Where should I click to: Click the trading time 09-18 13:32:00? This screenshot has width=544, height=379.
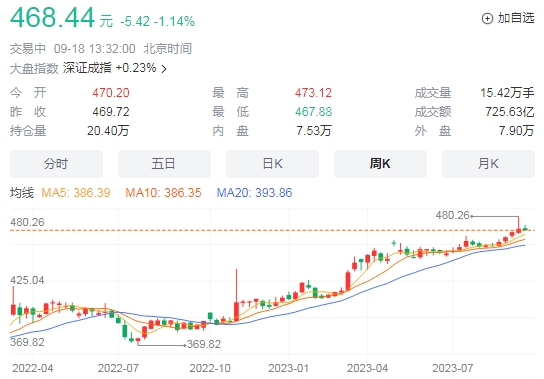coord(94,49)
